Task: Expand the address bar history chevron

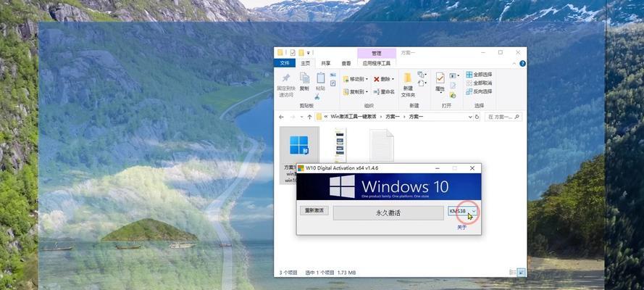Action: (x=470, y=117)
